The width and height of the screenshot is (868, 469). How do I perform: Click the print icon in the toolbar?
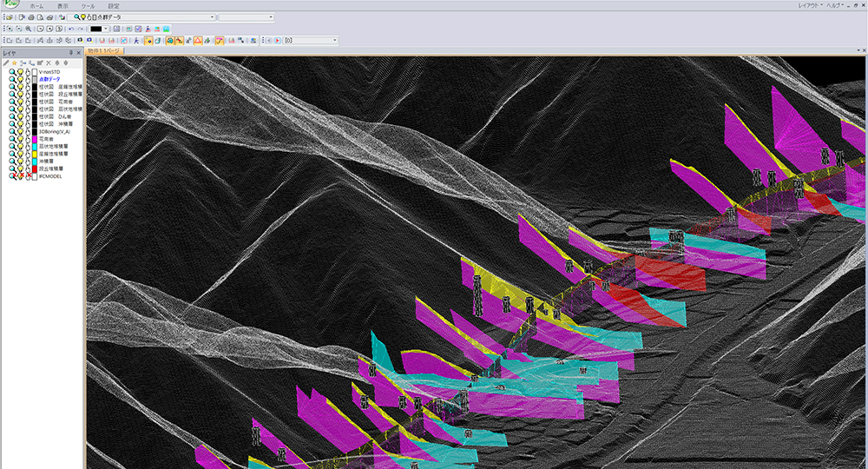(x=31, y=17)
